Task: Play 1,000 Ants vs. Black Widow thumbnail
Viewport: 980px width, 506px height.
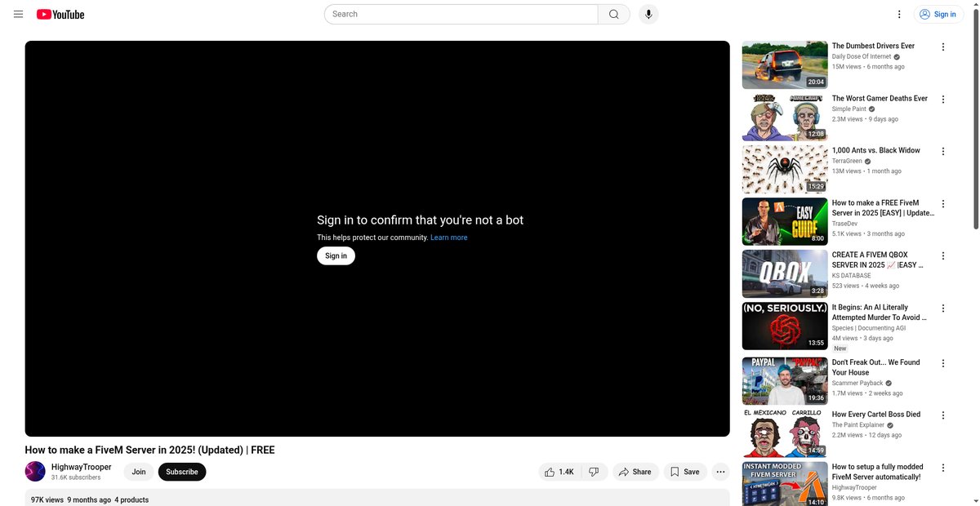Action: [x=785, y=169]
